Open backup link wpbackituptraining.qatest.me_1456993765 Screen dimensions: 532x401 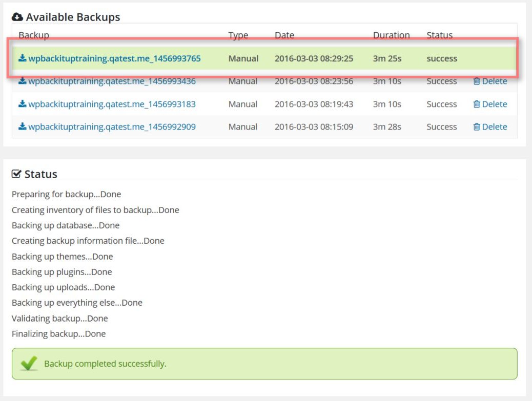(114, 58)
